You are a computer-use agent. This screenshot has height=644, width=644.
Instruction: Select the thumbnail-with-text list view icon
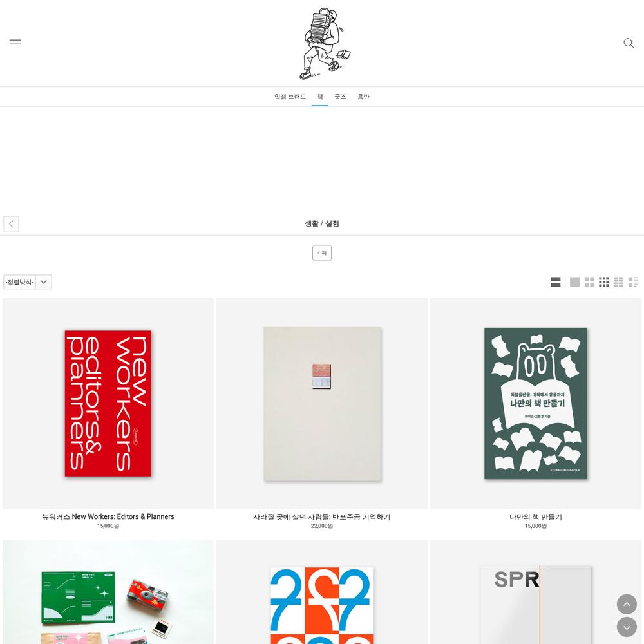point(633,282)
